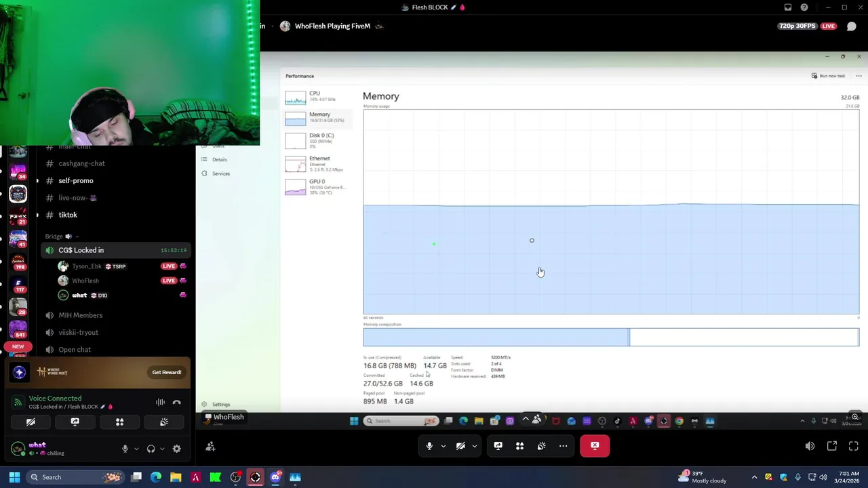
Task: Open the soundboard in voice panel
Action: click(x=164, y=422)
